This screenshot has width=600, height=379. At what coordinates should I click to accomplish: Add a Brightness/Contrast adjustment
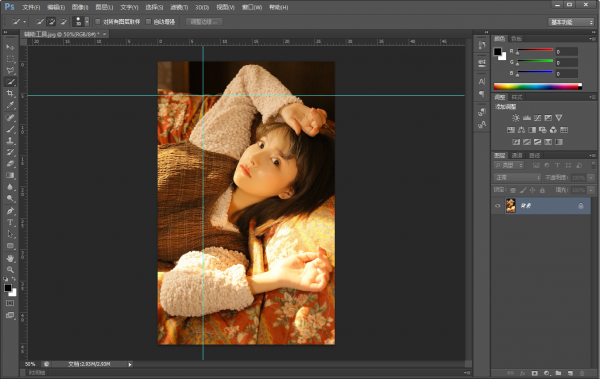click(x=516, y=118)
